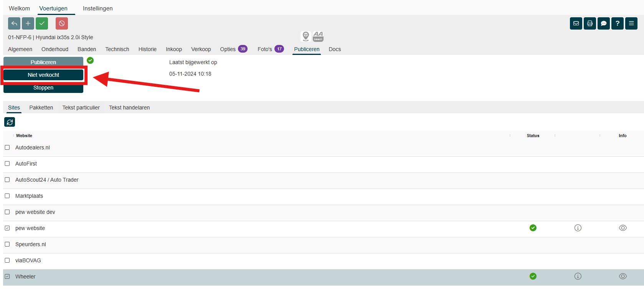Tick the Marktplaats checkbox

[x=7, y=196]
